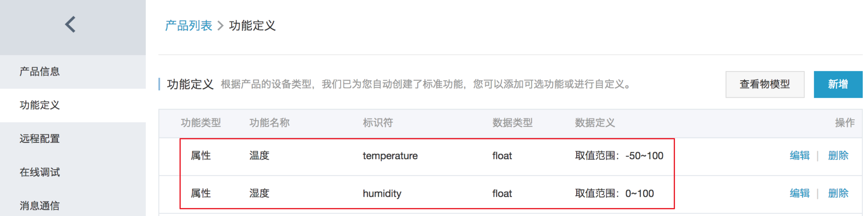
Task: Click the 数据类型 column header
Action: pyautogui.click(x=512, y=123)
